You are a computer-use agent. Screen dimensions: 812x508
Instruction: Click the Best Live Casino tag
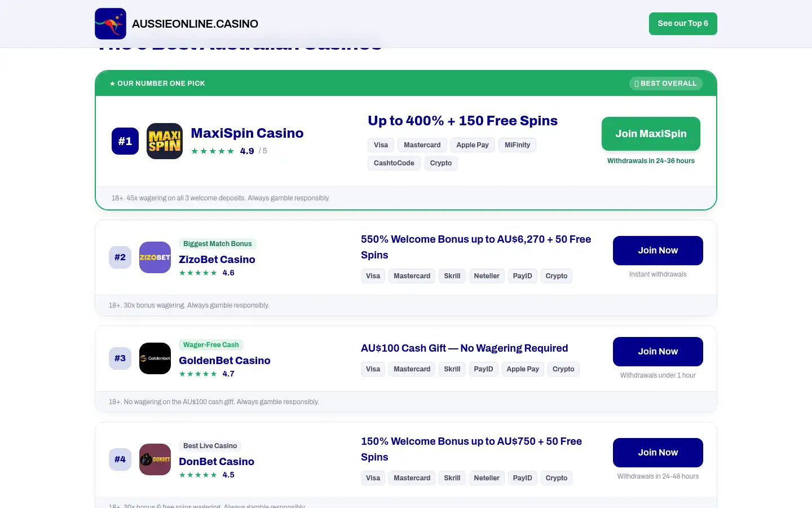point(210,446)
